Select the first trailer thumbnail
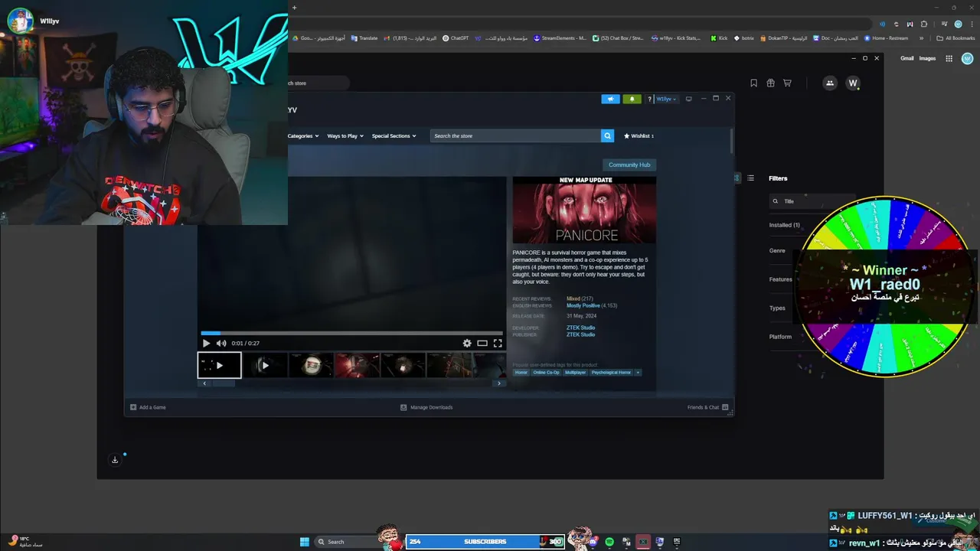This screenshot has height=551, width=980. click(x=220, y=365)
